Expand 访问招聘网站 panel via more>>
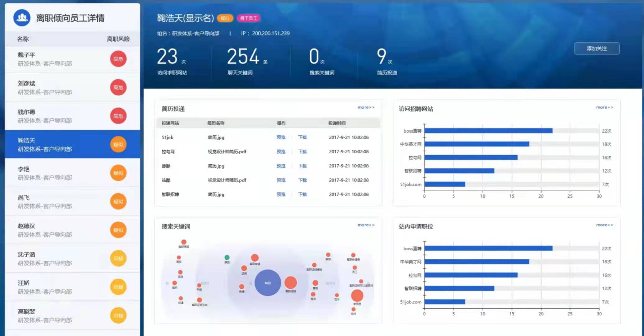The image size is (644, 336). tap(604, 107)
